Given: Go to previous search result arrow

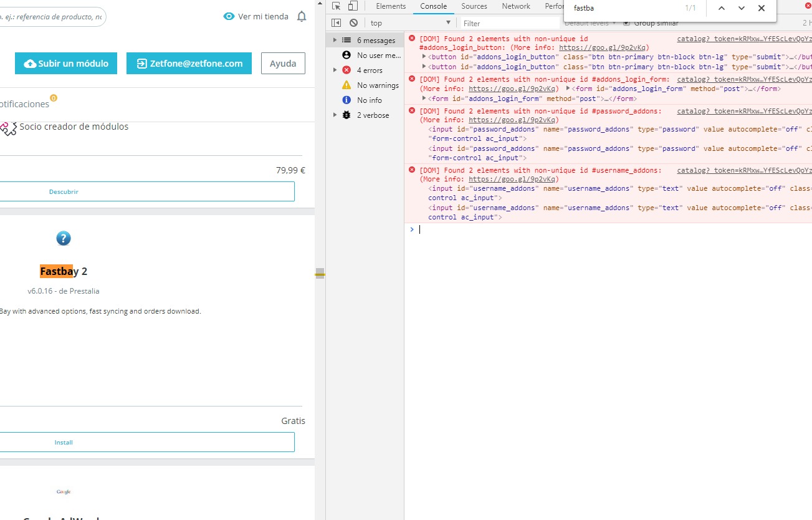Looking at the screenshot, I should click(x=722, y=8).
